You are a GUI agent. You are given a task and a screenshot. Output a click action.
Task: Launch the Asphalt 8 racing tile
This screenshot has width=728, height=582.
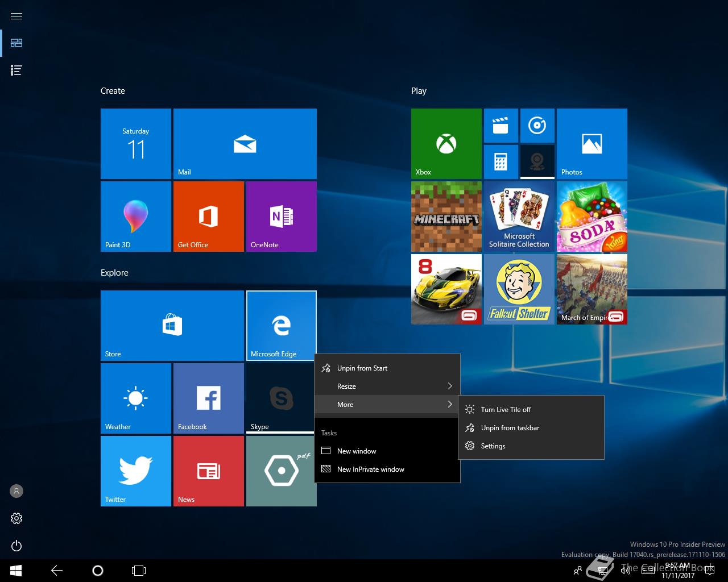[x=446, y=289]
